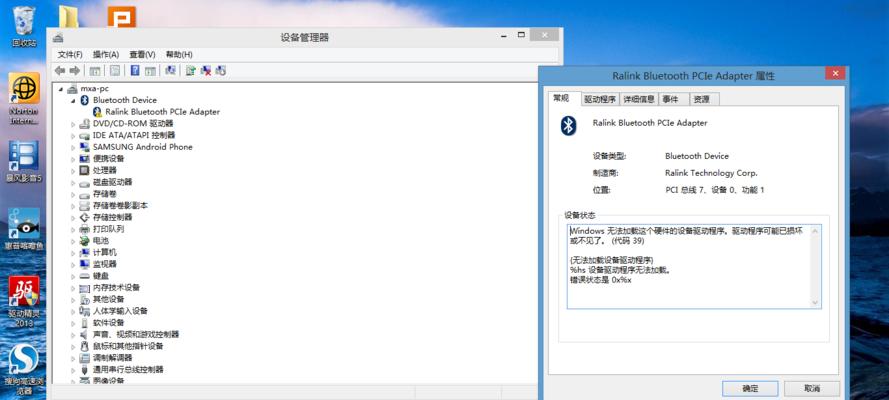
Task: Toggle the action pane toolbar icon beside Help
Action: click(x=150, y=71)
